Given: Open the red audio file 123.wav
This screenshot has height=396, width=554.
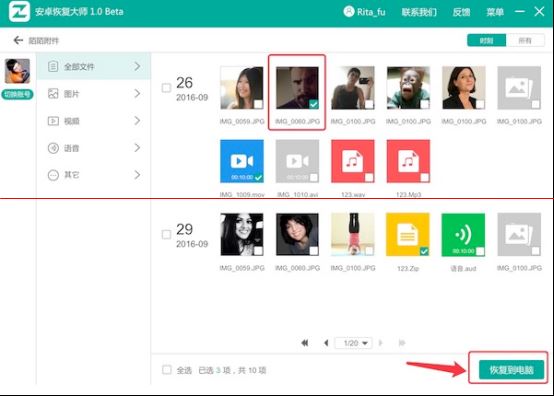Looking at the screenshot, I should (353, 161).
